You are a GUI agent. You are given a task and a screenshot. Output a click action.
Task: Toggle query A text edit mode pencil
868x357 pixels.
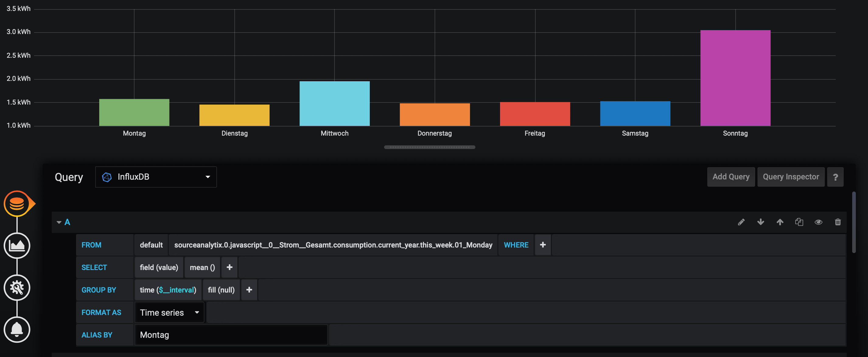pyautogui.click(x=741, y=222)
